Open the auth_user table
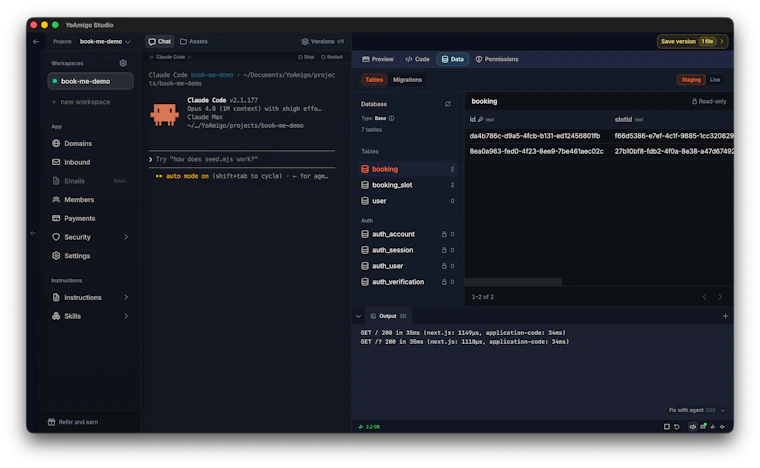The width and height of the screenshot is (760, 468). 407,266
